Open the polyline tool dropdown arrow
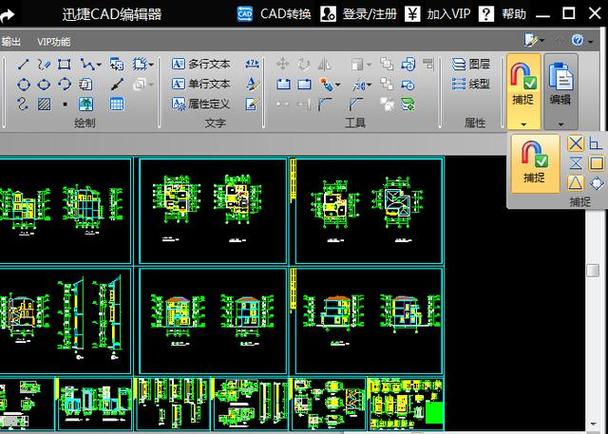The width and height of the screenshot is (608, 434). [98, 64]
